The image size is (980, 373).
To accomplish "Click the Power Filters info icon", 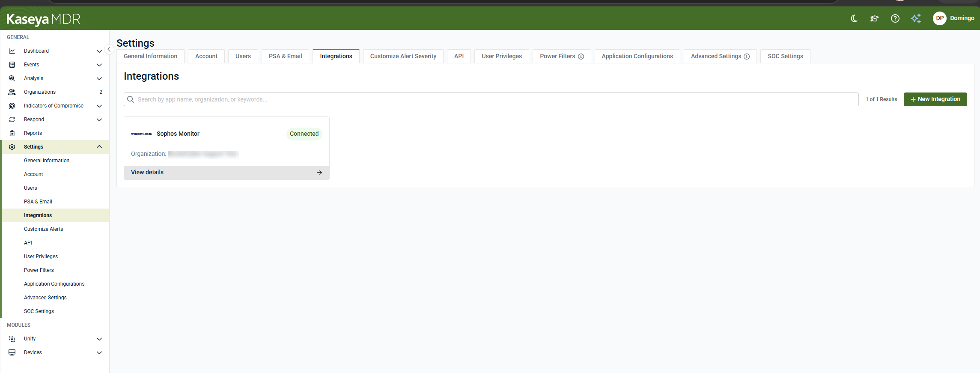I will pyautogui.click(x=581, y=57).
